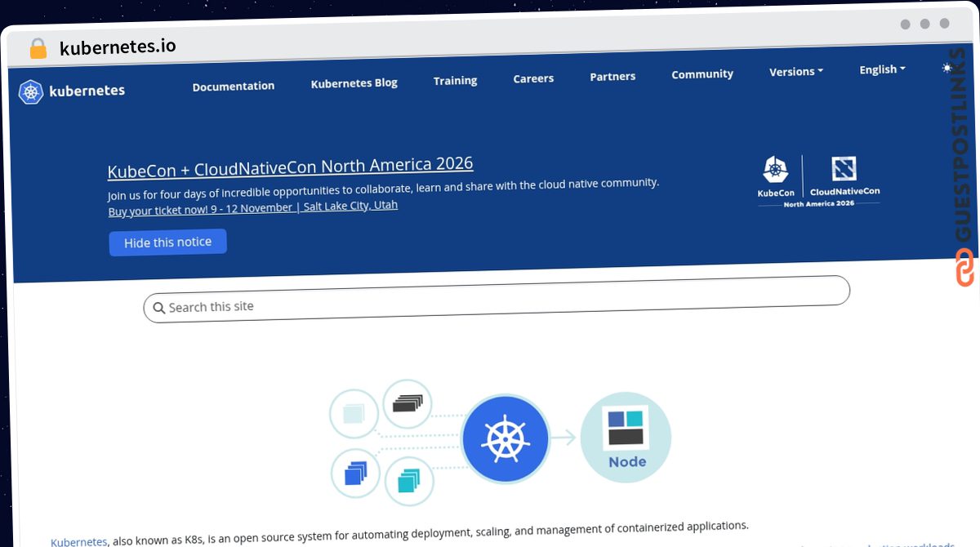Click the teal stacked squares circle icon

click(409, 482)
